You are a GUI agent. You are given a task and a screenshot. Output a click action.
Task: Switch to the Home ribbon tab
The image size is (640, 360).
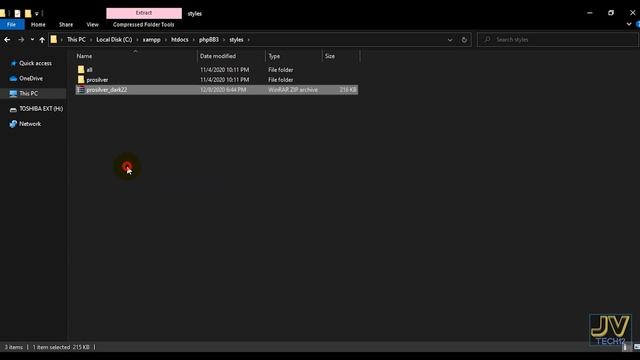[x=38, y=24]
